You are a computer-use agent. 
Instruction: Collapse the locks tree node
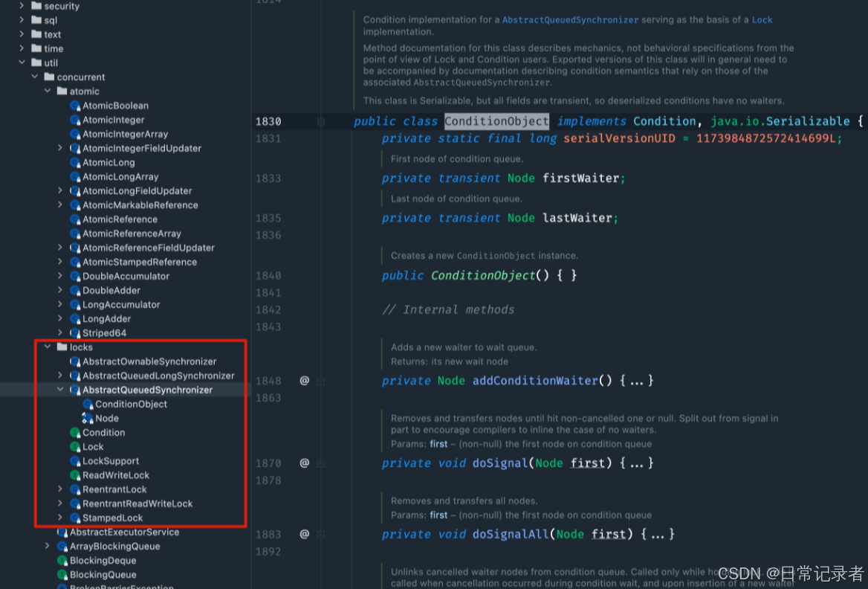coord(48,347)
